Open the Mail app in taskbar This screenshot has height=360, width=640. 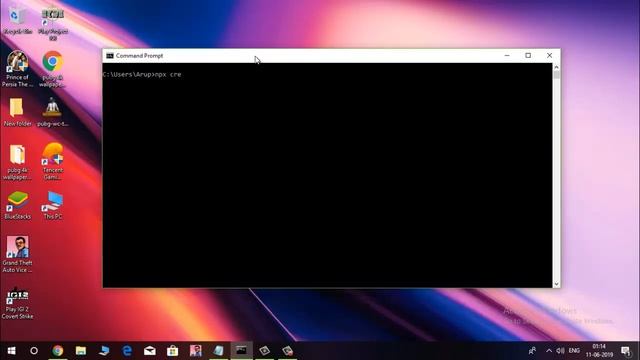click(x=150, y=351)
